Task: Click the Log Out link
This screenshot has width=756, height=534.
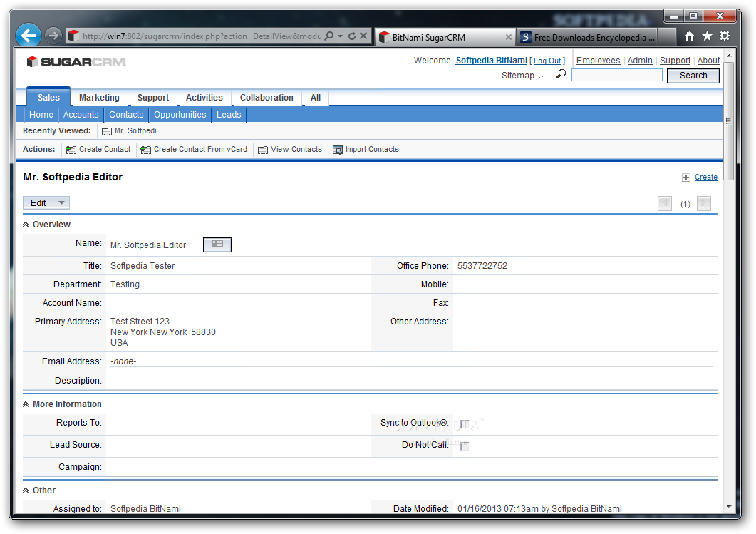Action: [547, 61]
